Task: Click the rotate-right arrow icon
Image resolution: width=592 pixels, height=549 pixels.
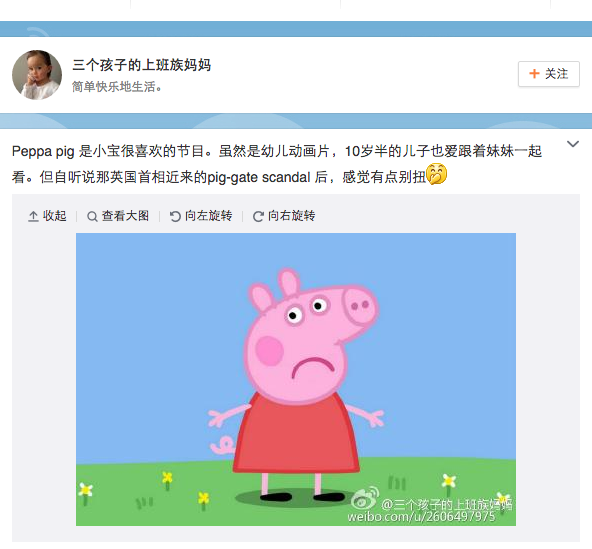Action: [258, 216]
